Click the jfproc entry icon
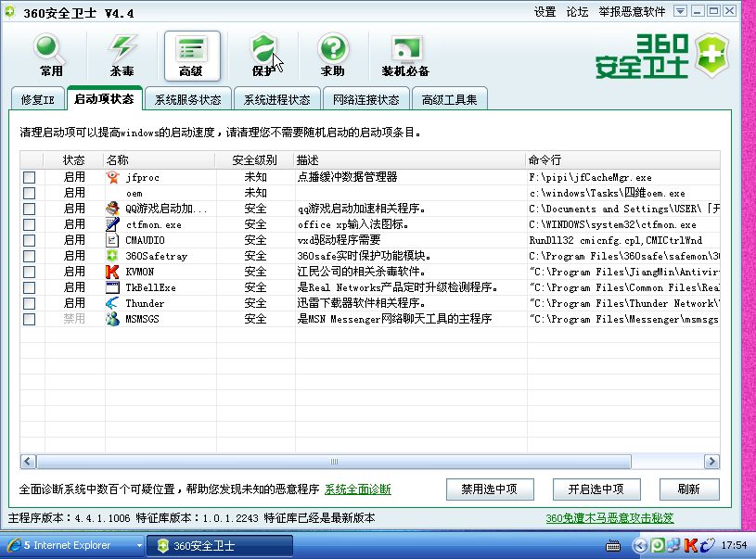 coord(112,177)
